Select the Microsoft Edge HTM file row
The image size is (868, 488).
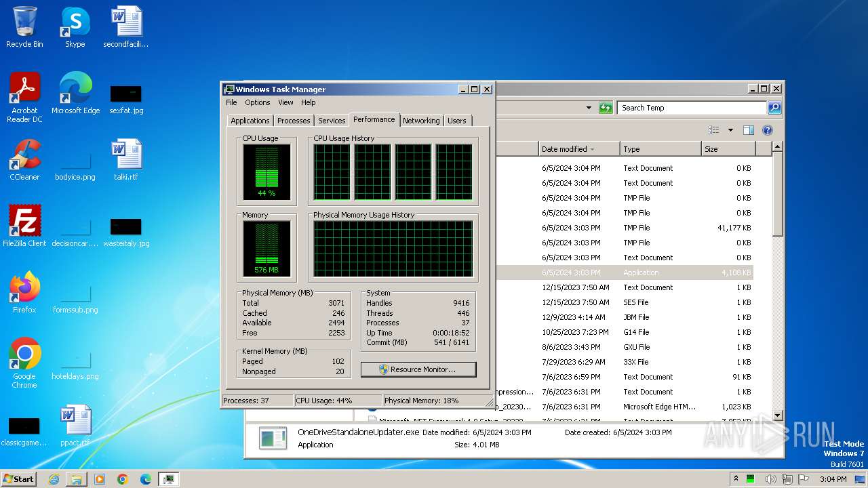[625, 407]
